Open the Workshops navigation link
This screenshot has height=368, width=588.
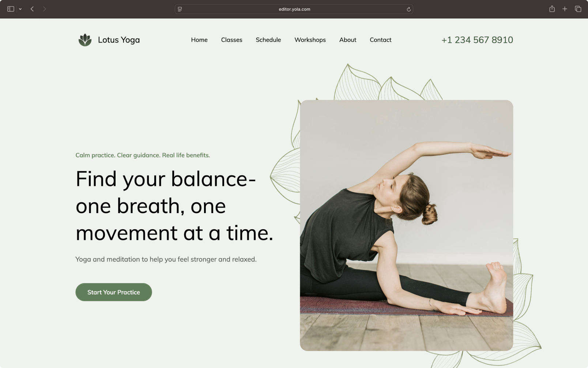[310, 40]
